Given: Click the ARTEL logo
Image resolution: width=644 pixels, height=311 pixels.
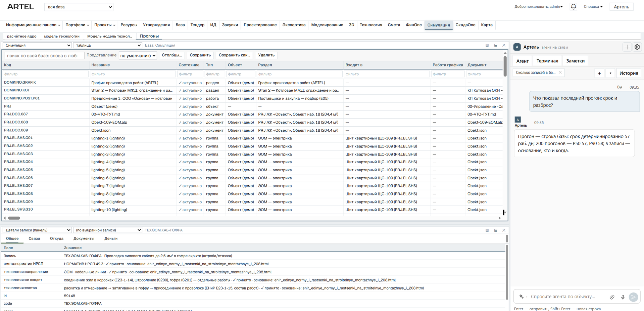Looking at the screenshot, I should click(x=20, y=7).
